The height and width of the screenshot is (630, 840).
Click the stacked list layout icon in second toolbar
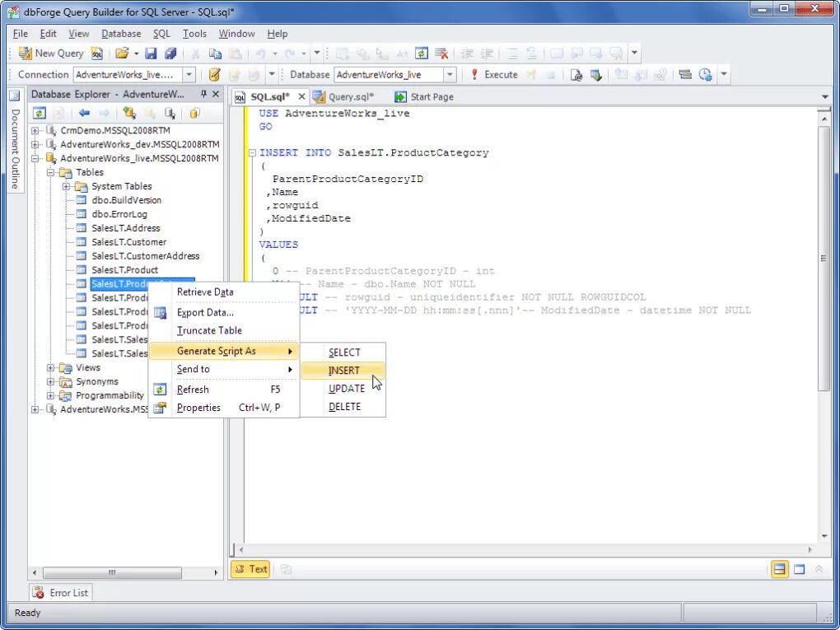684,74
